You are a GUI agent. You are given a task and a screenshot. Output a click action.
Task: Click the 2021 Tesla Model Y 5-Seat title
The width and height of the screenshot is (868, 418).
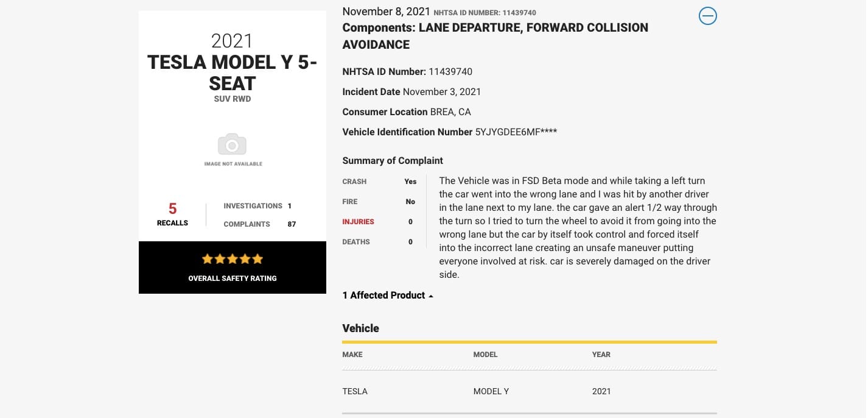coord(232,62)
